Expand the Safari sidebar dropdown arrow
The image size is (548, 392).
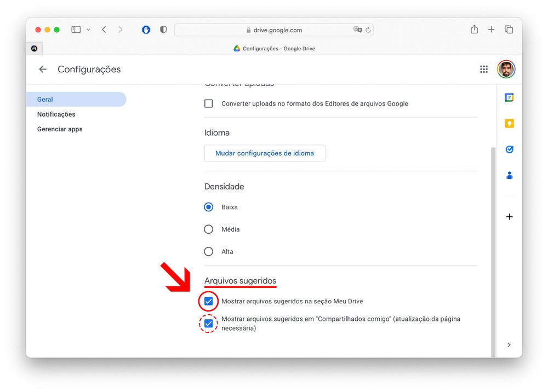tap(88, 30)
